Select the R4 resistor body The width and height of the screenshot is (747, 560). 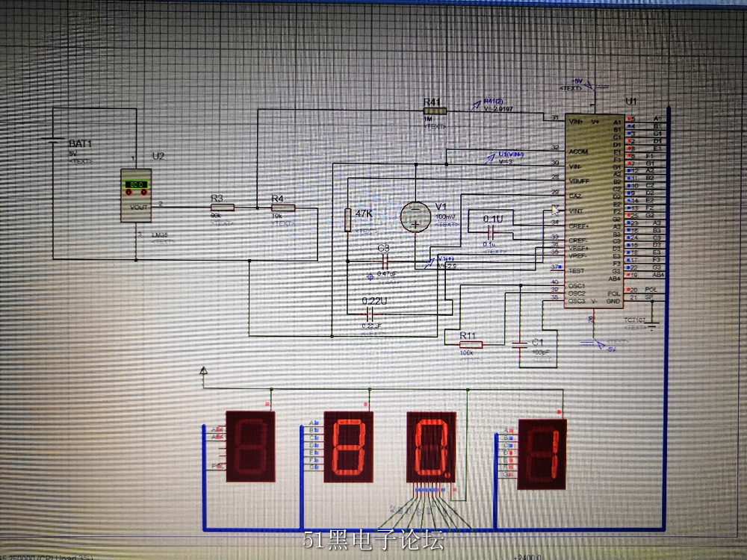(x=283, y=208)
